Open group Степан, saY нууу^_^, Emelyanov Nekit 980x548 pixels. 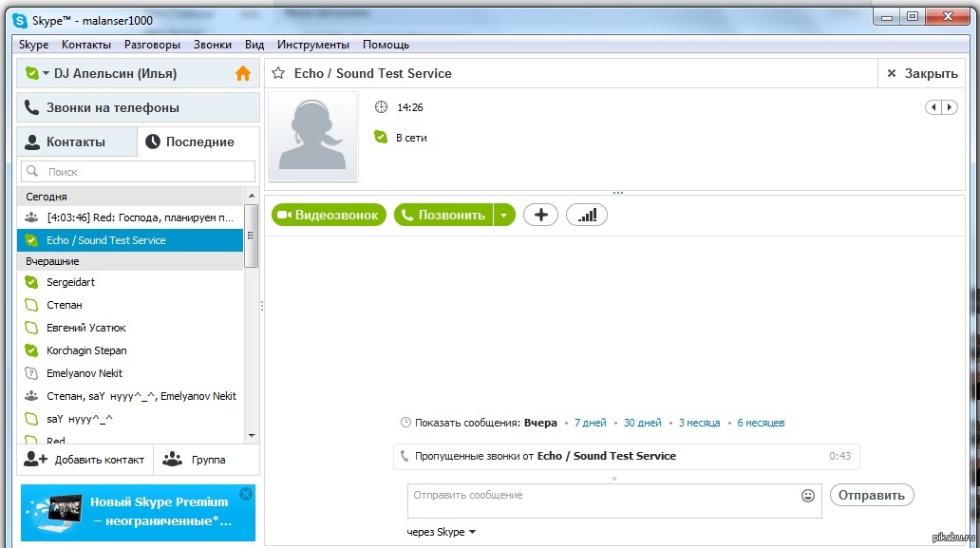click(x=130, y=396)
